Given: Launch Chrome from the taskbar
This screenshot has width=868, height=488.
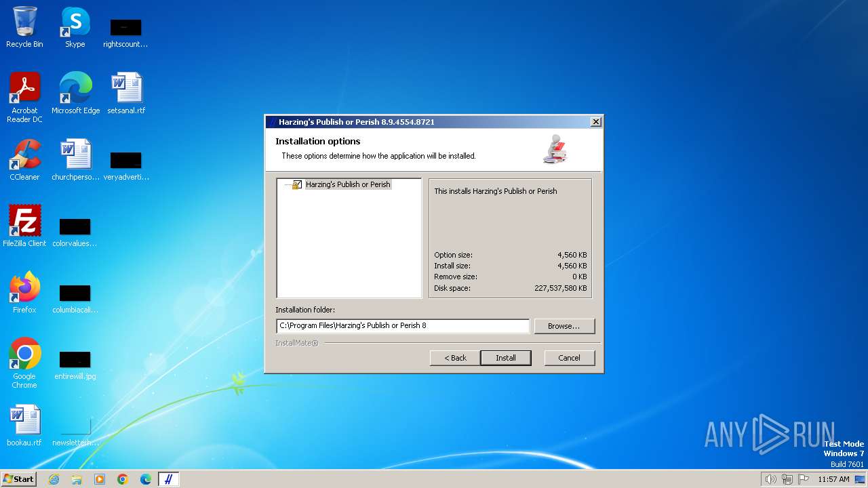Looking at the screenshot, I should [x=123, y=479].
